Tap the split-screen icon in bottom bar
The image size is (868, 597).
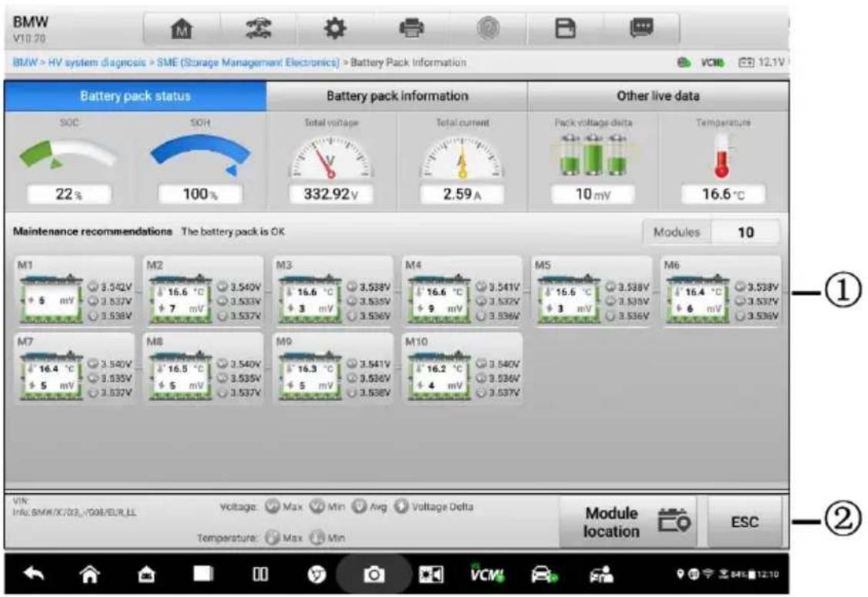260,575
